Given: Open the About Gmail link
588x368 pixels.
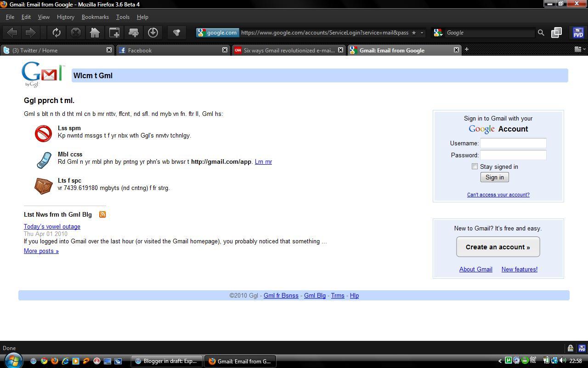Looking at the screenshot, I should pyautogui.click(x=476, y=270).
